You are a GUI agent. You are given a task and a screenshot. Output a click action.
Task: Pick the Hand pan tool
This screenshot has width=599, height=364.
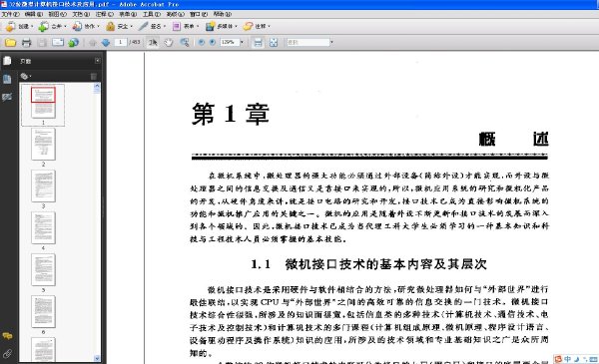coord(168,42)
